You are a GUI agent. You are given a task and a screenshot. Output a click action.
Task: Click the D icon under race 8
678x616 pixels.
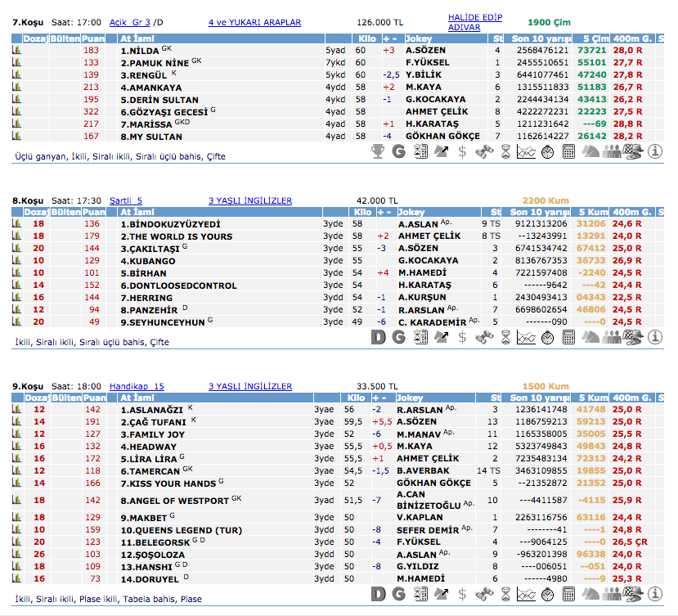[377, 335]
